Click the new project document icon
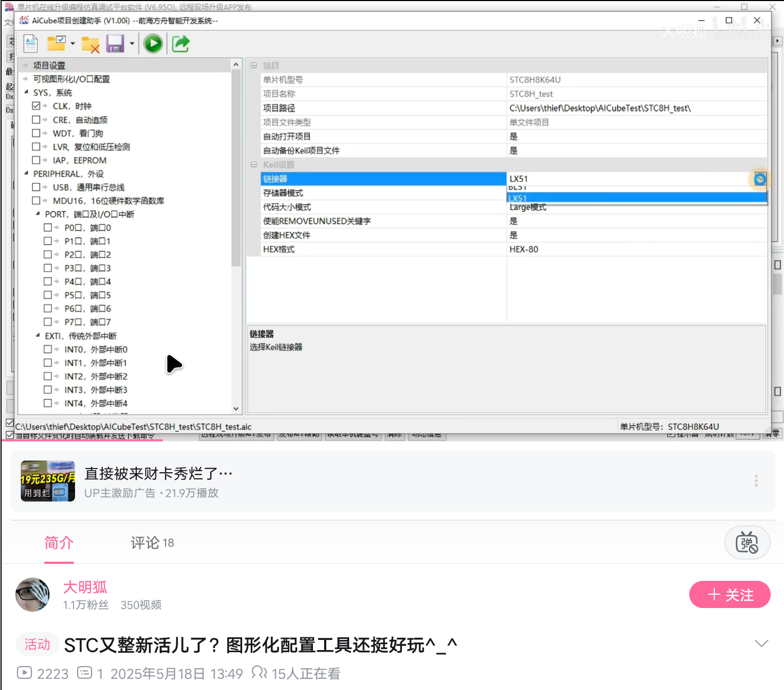The width and height of the screenshot is (784, 690). (31, 44)
